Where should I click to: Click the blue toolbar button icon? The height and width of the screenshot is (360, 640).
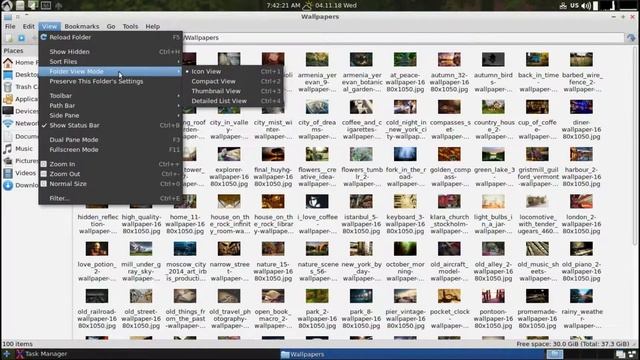click(x=22, y=38)
